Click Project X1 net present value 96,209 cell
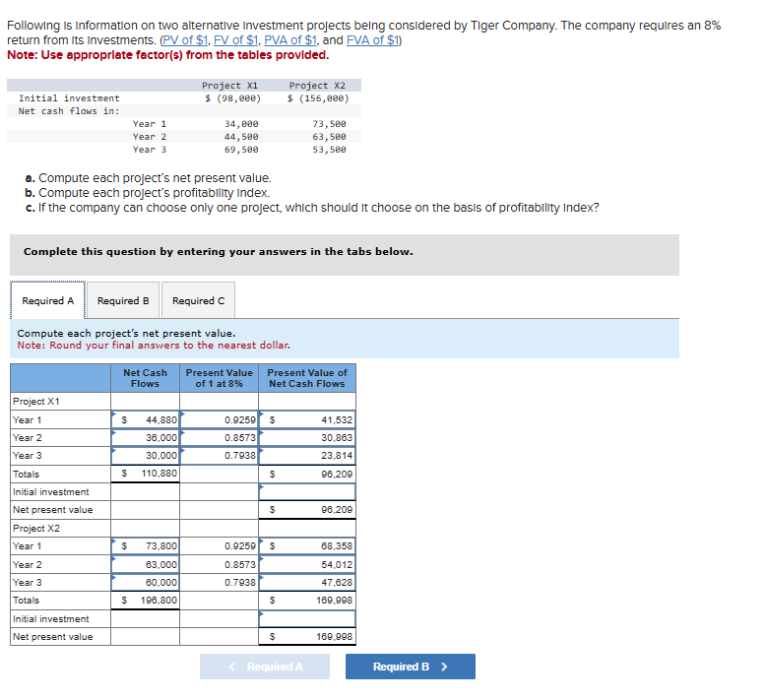Screen dimensions: 767x700 [307, 510]
